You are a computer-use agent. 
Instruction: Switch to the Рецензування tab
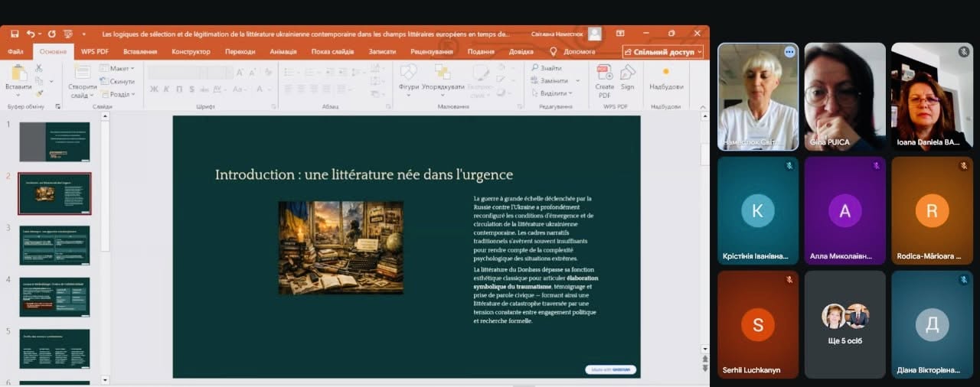[431, 52]
